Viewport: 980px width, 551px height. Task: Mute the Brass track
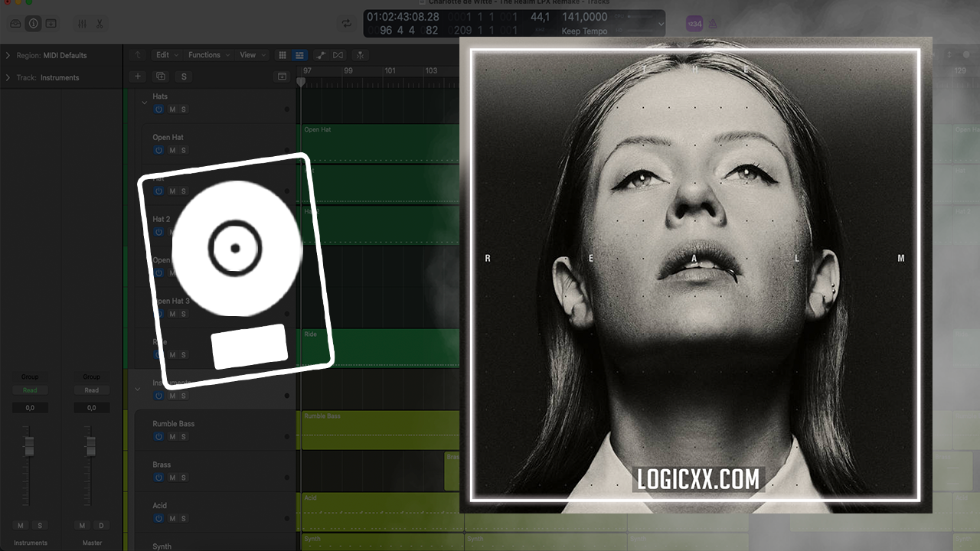coord(172,478)
